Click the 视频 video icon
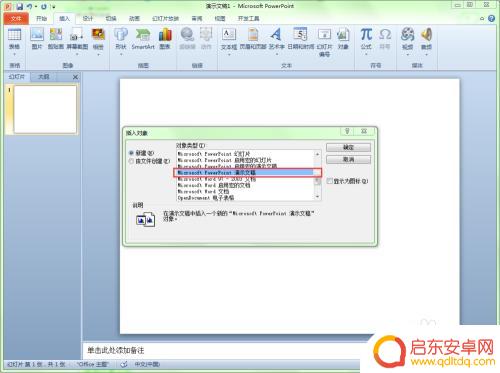This screenshot has width=500, height=373. (407, 35)
